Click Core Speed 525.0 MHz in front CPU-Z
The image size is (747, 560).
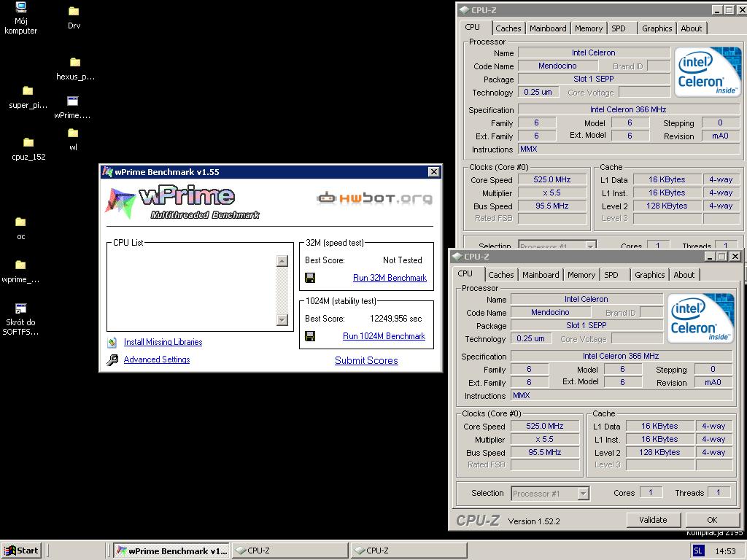pos(544,426)
